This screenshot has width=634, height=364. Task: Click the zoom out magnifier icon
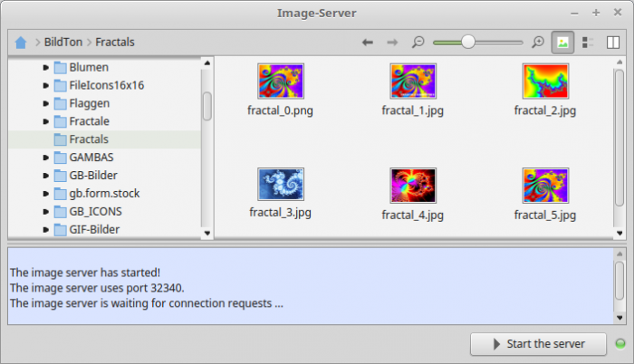[418, 42]
